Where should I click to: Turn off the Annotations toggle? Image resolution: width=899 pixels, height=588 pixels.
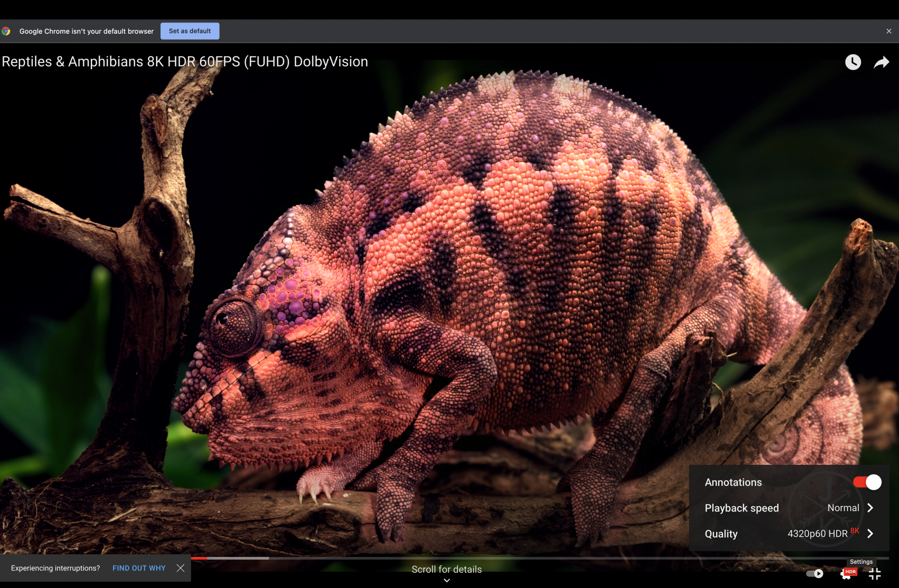867,482
